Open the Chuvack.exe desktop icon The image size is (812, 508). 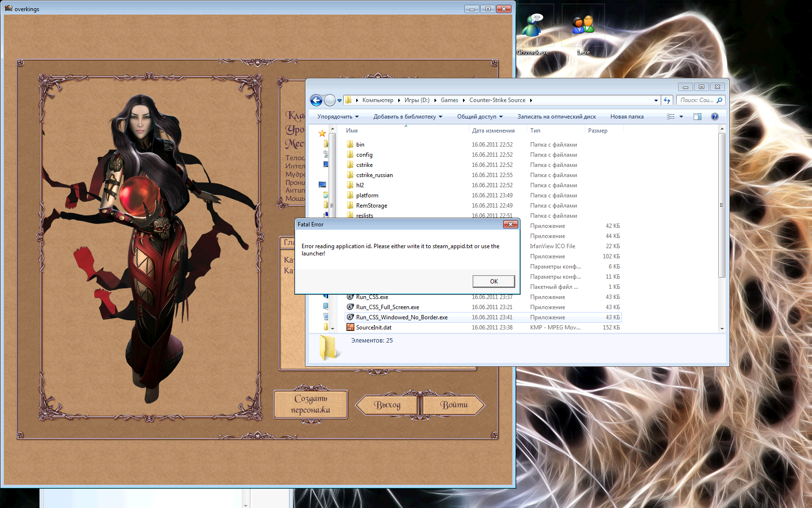(533, 31)
